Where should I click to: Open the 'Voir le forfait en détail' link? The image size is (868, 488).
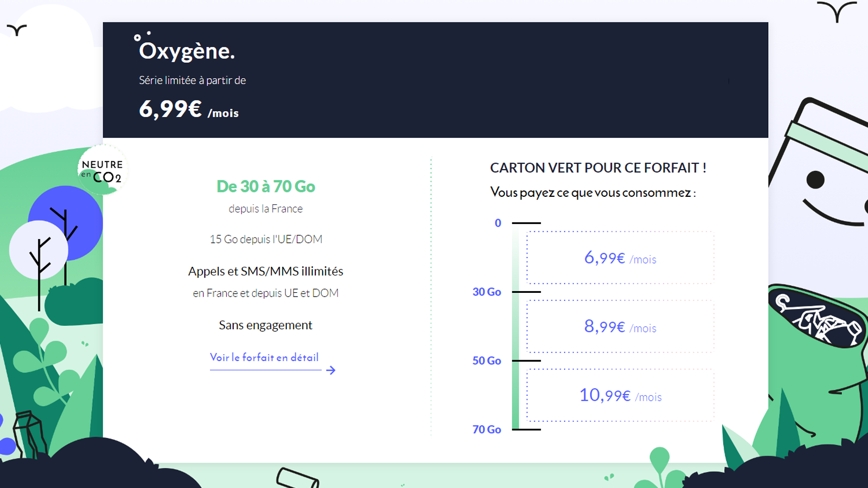pyautogui.click(x=264, y=358)
